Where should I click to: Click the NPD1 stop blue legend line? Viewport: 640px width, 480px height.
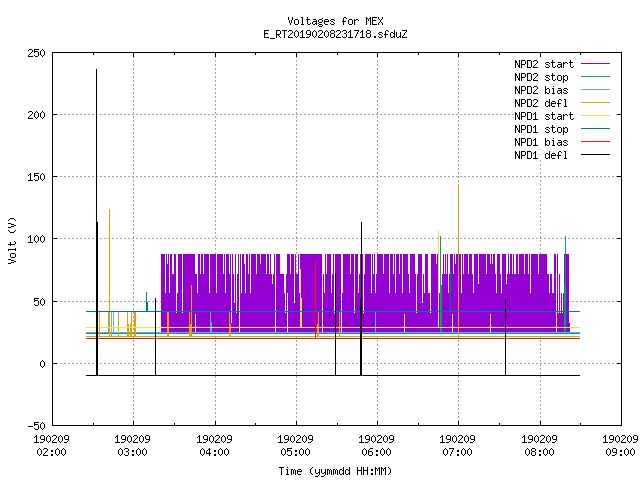click(x=595, y=129)
